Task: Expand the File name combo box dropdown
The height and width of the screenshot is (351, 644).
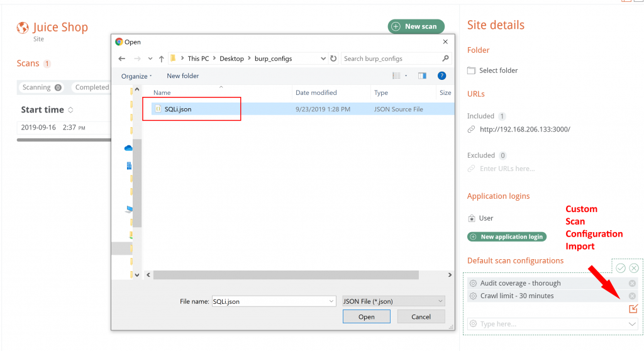Action: tap(331, 301)
